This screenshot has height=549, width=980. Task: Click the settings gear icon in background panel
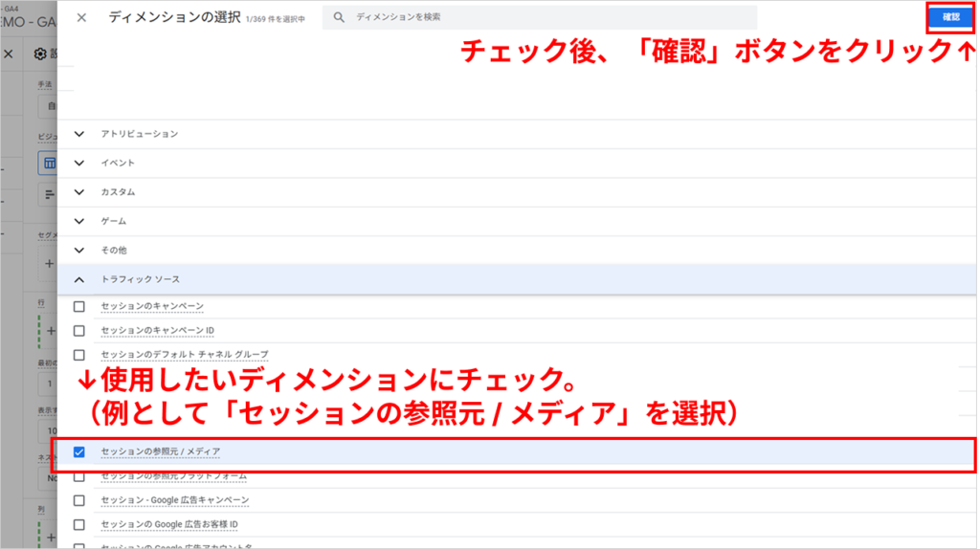40,55
